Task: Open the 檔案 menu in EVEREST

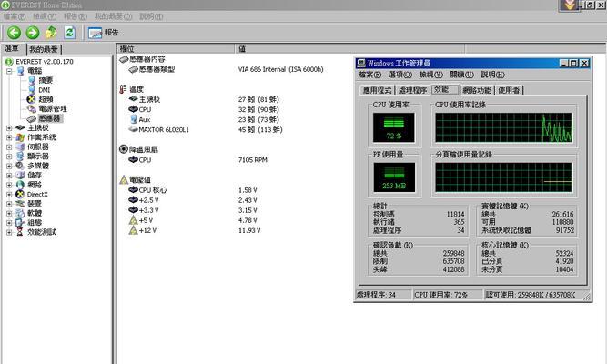Action: click(x=15, y=16)
